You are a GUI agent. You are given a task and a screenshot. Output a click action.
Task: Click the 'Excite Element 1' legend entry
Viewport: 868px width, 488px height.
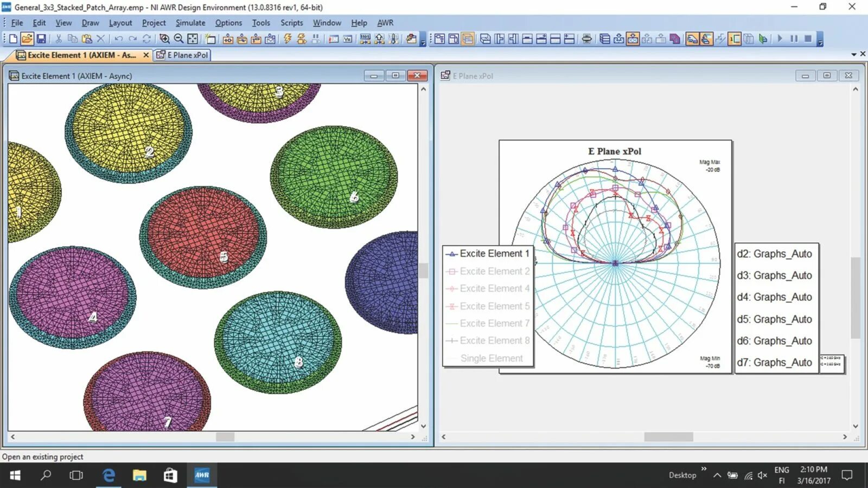[x=488, y=254]
